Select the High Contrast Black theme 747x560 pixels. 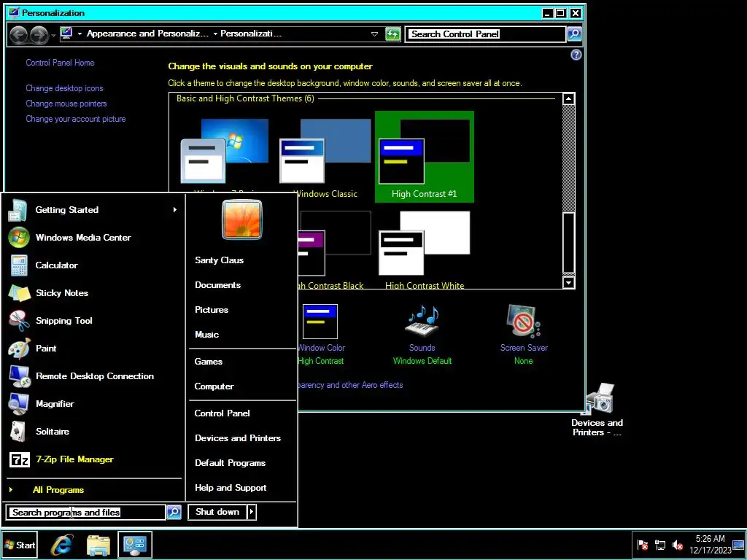pos(333,250)
